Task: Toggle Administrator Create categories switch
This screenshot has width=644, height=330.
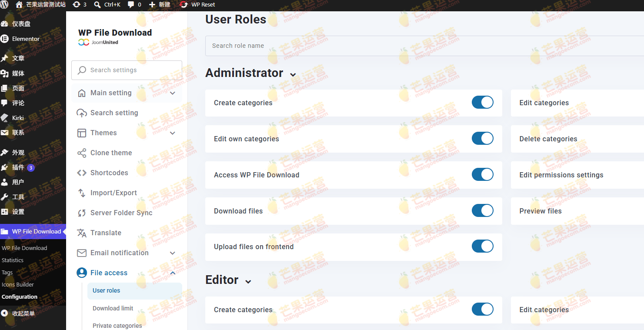Action: tap(483, 103)
